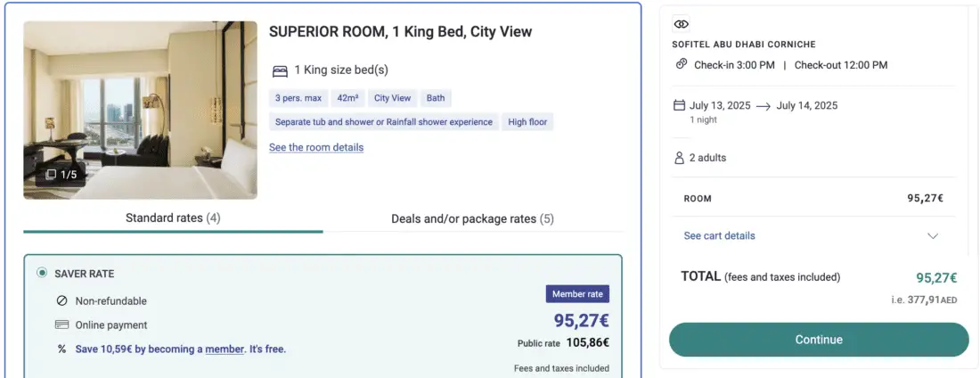Click the non-refundable icon

pos(61,301)
